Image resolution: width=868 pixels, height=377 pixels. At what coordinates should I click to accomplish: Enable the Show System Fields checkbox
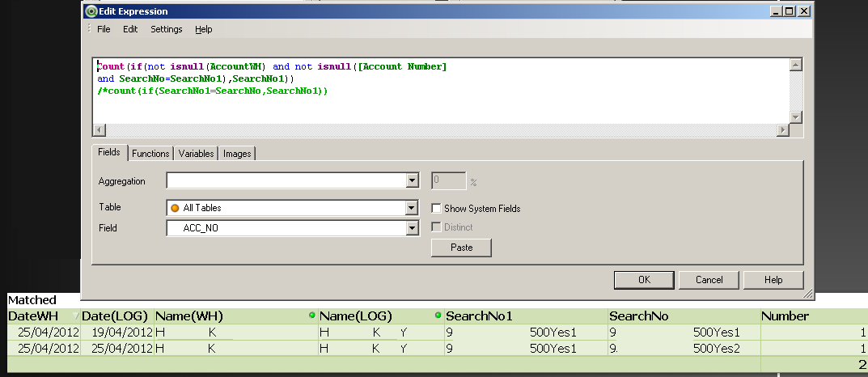436,208
